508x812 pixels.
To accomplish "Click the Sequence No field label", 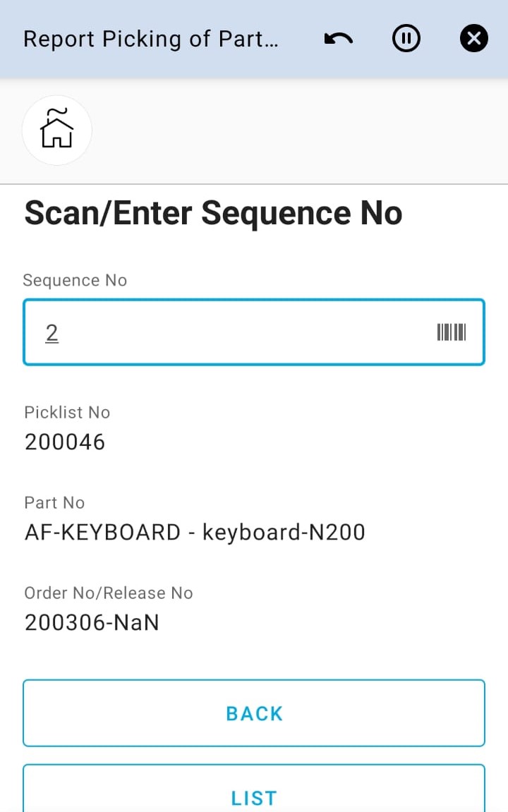I will 75,280.
